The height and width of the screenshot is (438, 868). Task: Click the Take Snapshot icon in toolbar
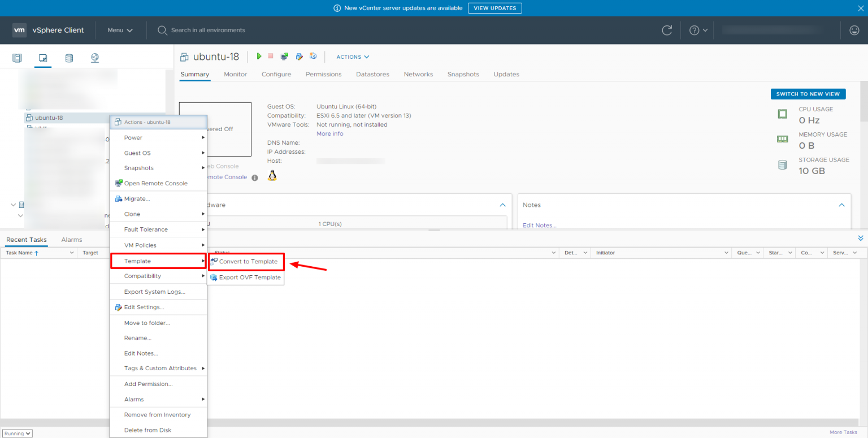(313, 57)
